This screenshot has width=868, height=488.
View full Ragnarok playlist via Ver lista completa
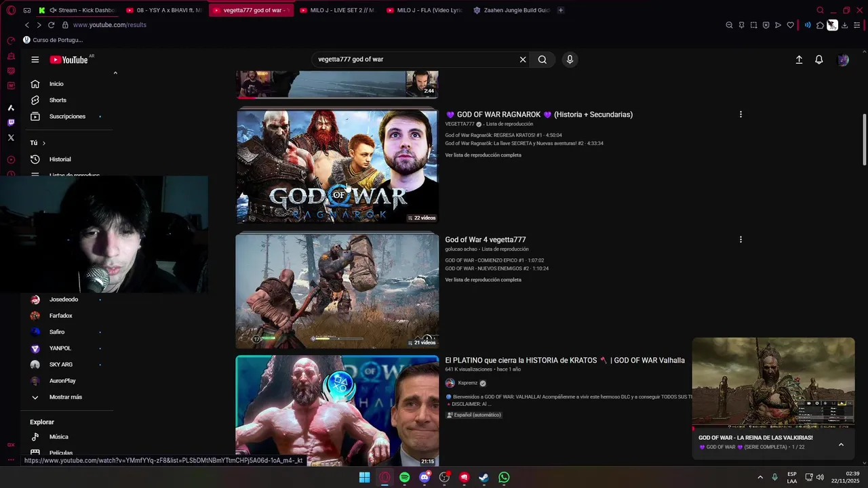[483, 155]
